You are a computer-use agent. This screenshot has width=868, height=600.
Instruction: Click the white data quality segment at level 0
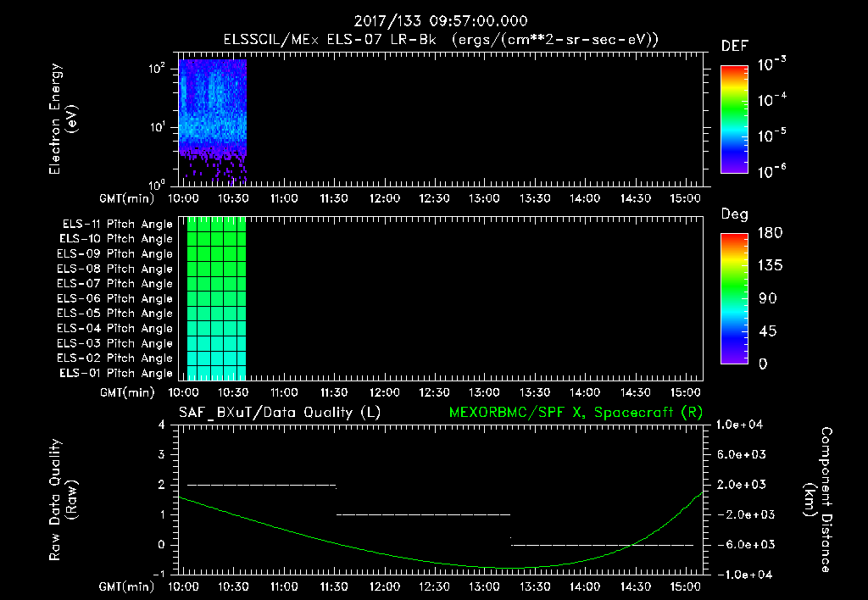pyautogui.click(x=603, y=545)
